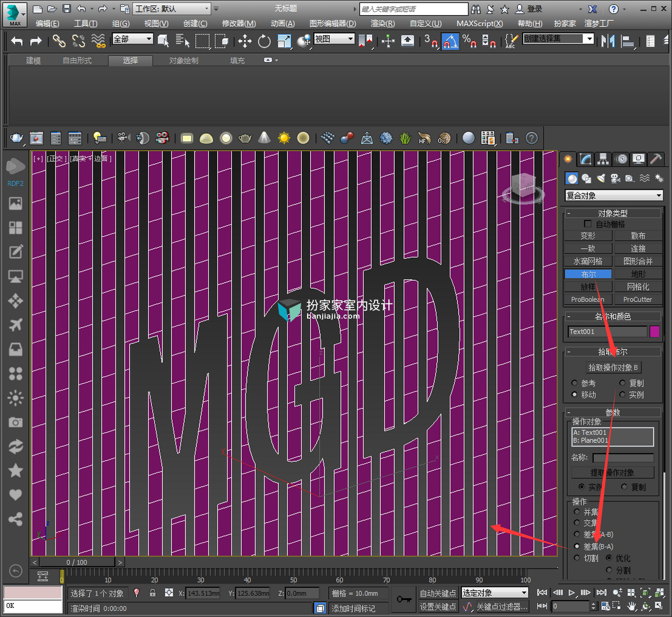The image size is (672, 617).
Task: Open the 复合对象 category dropdown
Action: (614, 195)
